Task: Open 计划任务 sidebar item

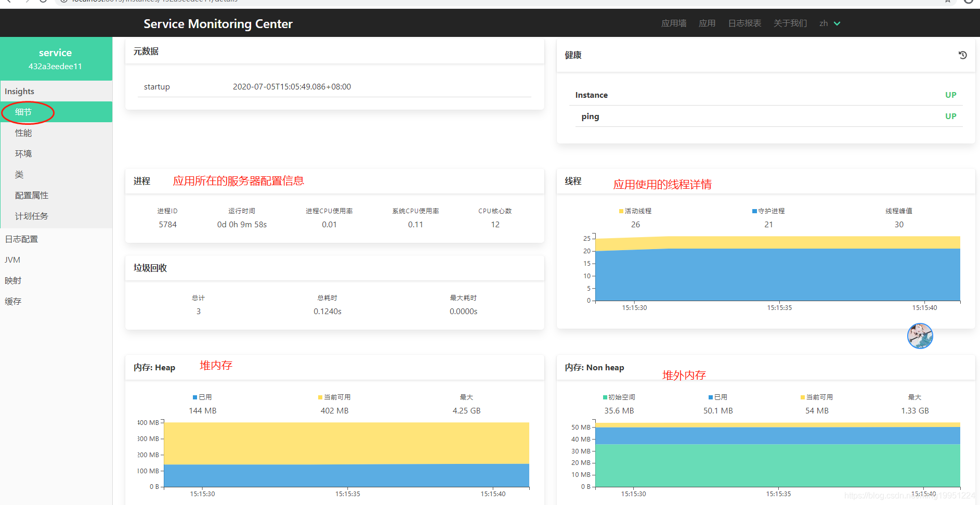Action: click(x=32, y=216)
